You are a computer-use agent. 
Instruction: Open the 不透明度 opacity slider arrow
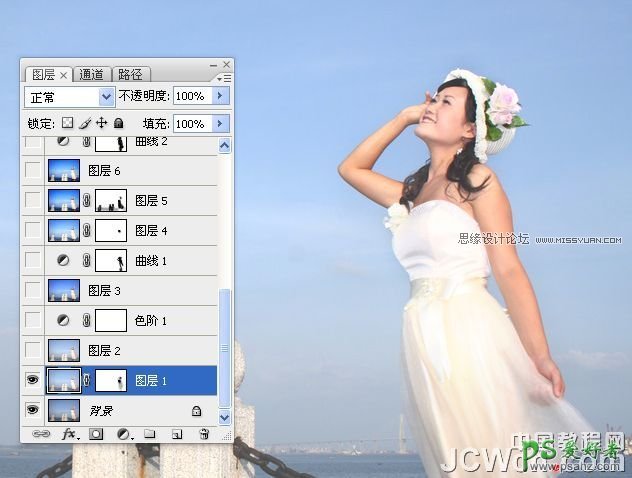click(221, 97)
